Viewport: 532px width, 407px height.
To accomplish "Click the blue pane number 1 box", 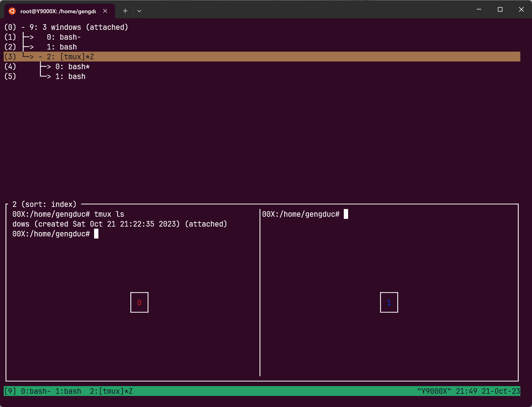I will pyautogui.click(x=389, y=302).
